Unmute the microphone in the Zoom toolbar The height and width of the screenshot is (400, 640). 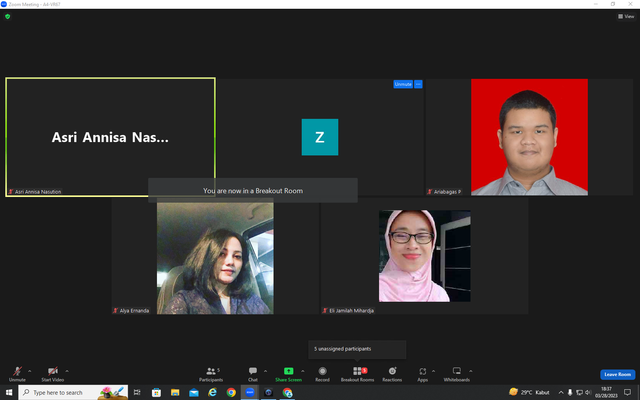(17, 373)
